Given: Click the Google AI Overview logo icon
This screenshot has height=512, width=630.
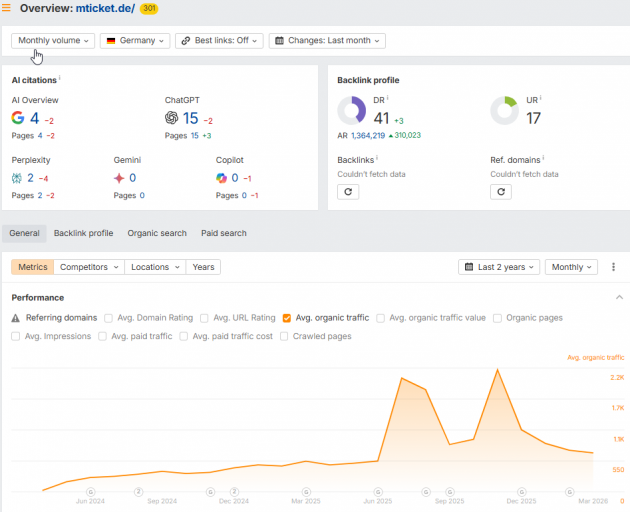Looking at the screenshot, I should pos(18,118).
